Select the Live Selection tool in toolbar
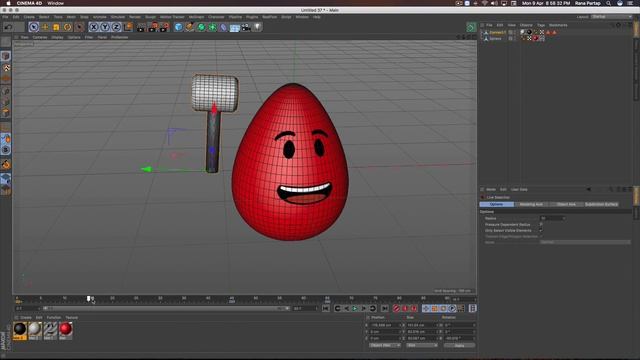This screenshot has width=640, height=360. point(34,27)
